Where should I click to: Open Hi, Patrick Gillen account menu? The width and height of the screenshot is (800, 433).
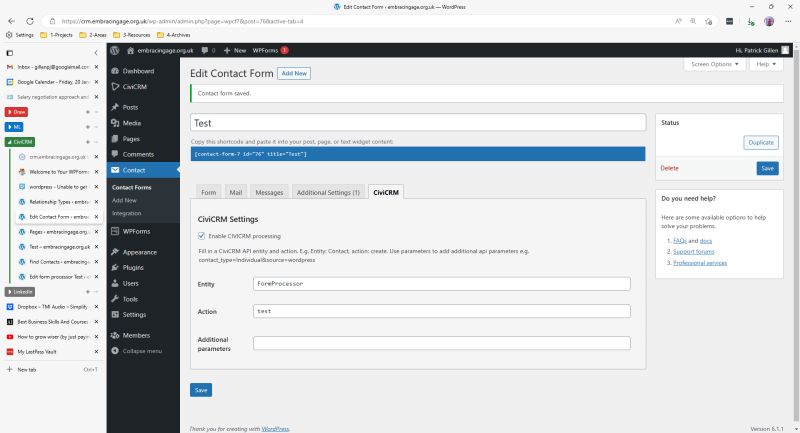coord(762,50)
